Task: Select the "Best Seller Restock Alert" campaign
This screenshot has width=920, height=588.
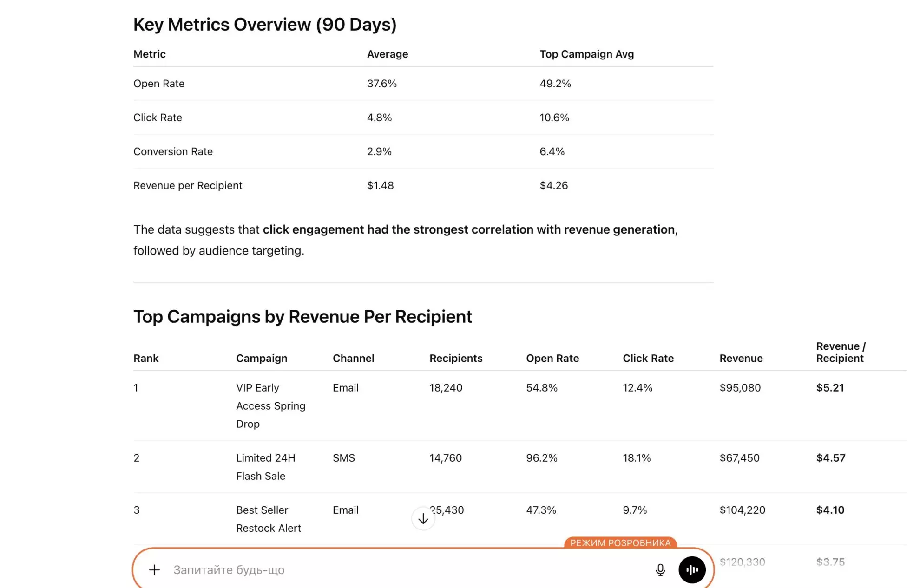Action: click(269, 519)
